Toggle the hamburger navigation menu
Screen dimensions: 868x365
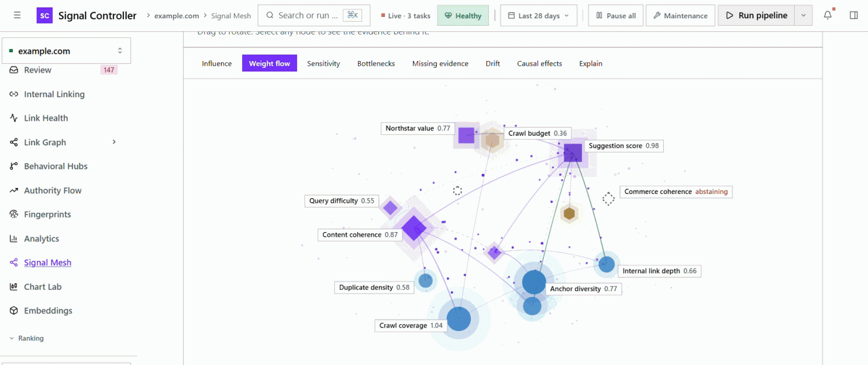click(17, 16)
